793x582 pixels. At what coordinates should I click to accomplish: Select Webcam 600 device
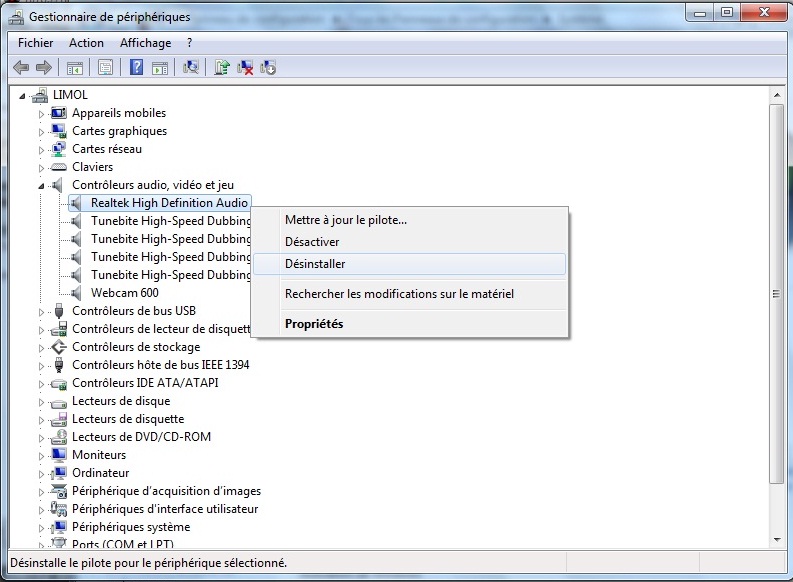pos(125,293)
